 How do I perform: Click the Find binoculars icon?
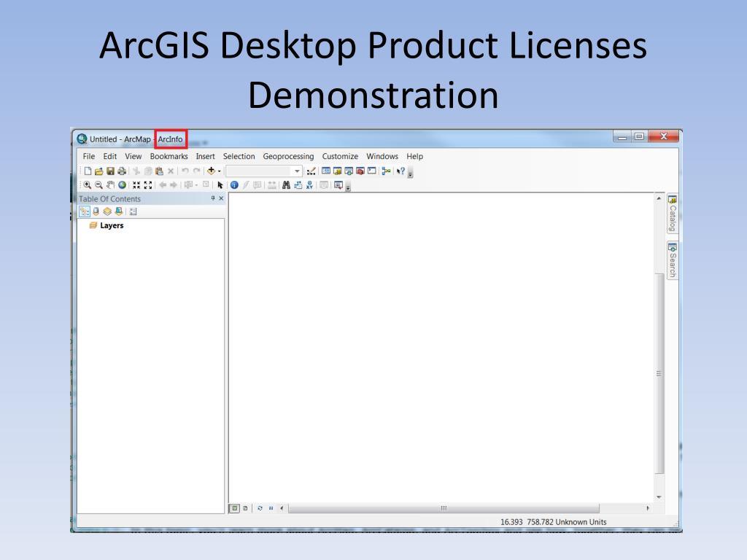[286, 184]
